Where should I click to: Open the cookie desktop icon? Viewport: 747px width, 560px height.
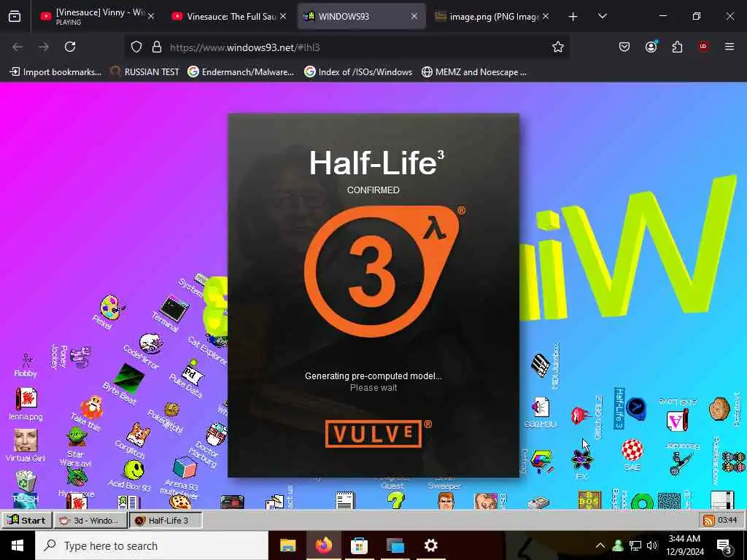(x=180, y=502)
